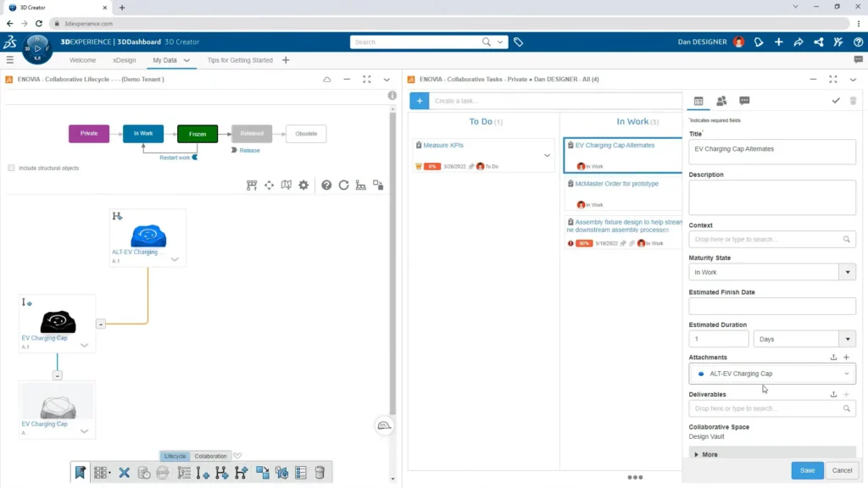Click ALT-EV Charging blue part thumbnail
Image resolution: width=868 pixels, height=488 pixels.
[148, 236]
